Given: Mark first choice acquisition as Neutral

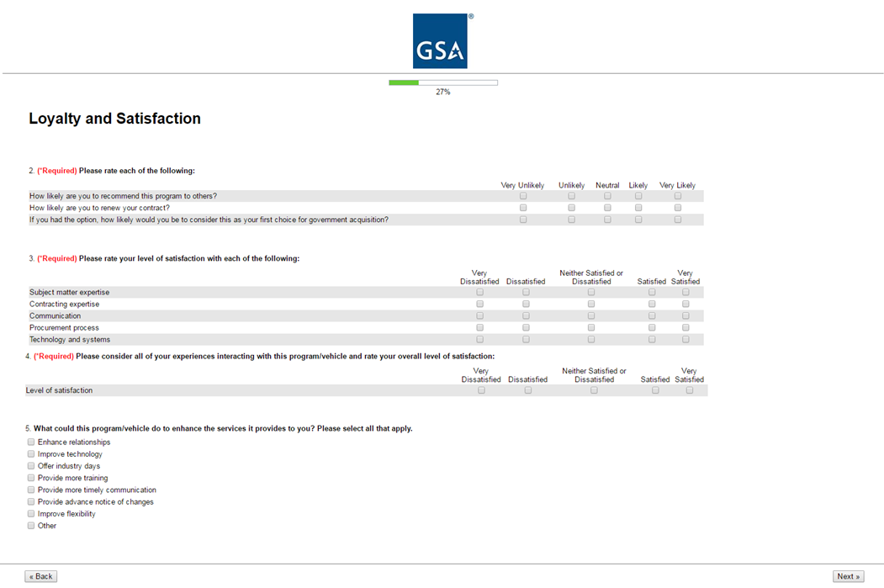Looking at the screenshot, I should click(607, 220).
